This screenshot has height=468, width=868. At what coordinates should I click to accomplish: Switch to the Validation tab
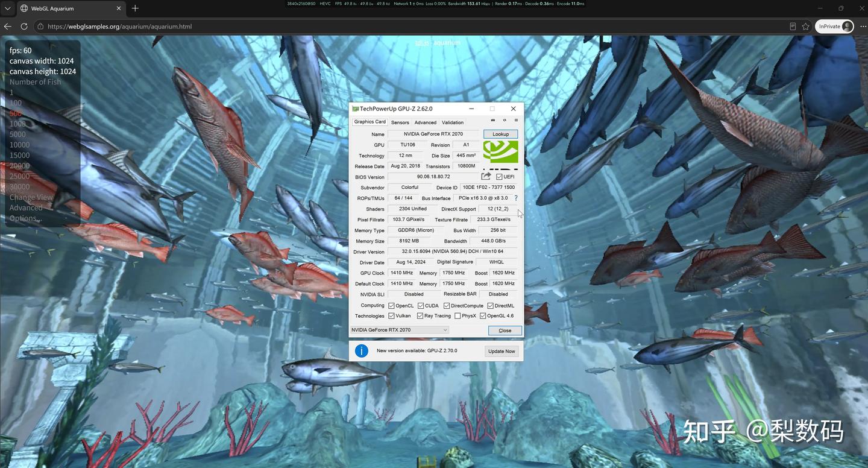pos(453,122)
